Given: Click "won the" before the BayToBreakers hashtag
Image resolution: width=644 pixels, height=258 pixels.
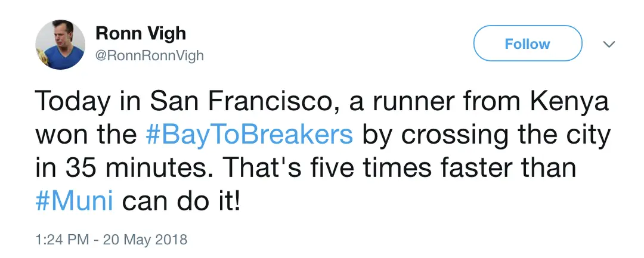Looking at the screenshot, I should point(87,135).
